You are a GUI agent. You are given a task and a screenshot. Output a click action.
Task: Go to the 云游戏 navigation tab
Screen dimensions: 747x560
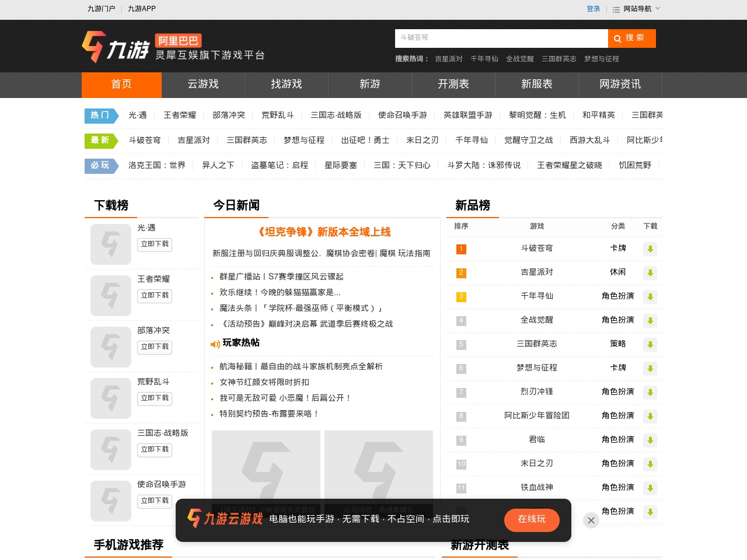click(203, 85)
